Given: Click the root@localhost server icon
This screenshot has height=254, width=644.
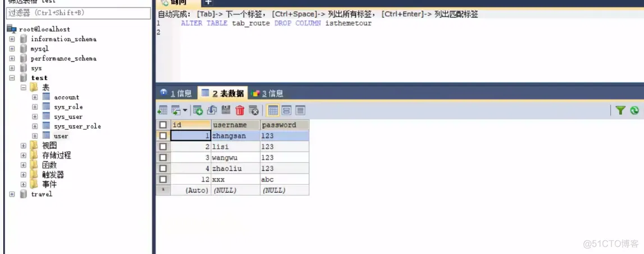Looking at the screenshot, I should point(11,29).
